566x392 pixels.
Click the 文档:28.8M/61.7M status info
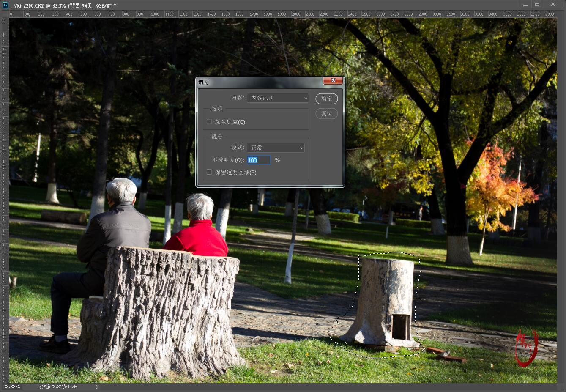point(58,387)
